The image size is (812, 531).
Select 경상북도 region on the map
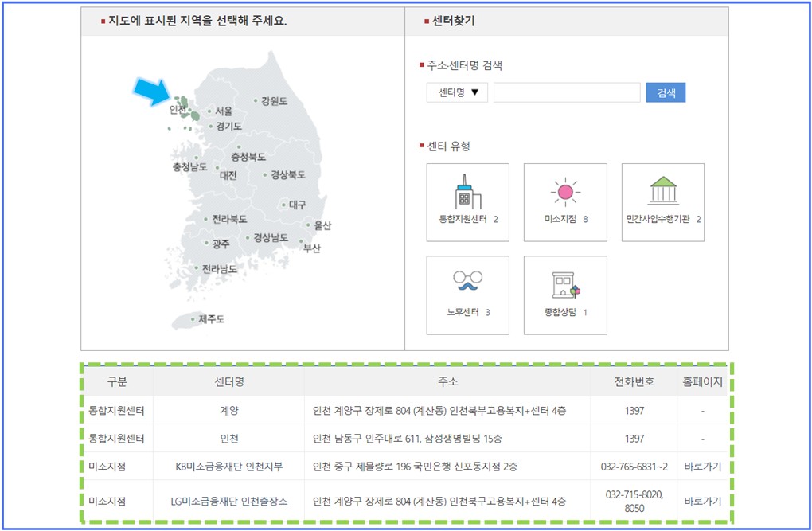click(288, 174)
